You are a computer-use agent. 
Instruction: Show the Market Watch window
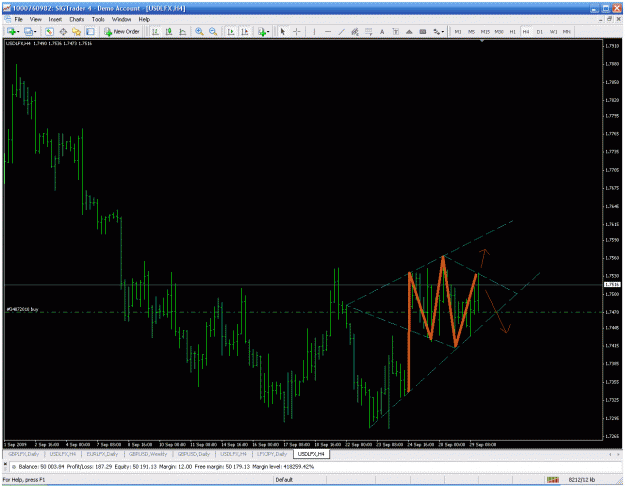[49, 31]
